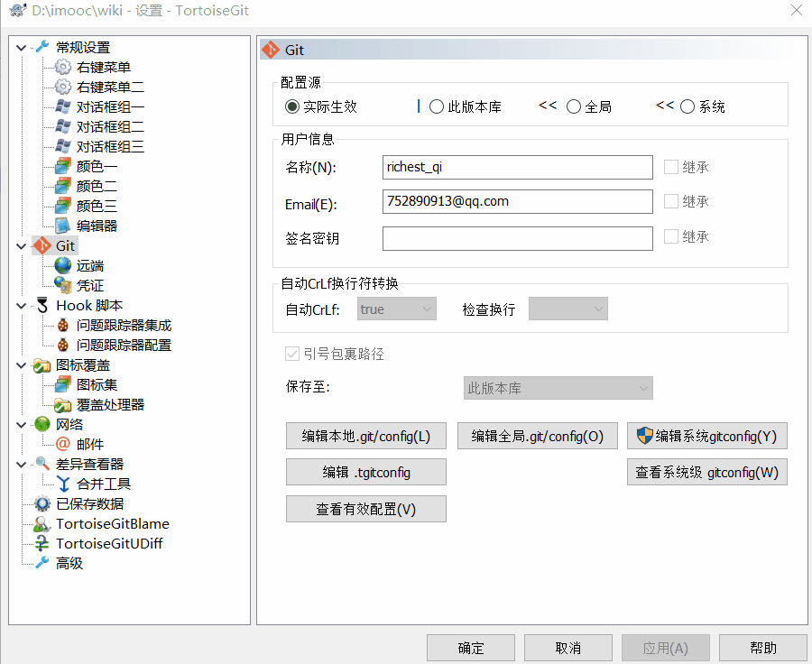Expand the 差异查看器 tree node
Screen dimensions: 812x664
tap(20, 464)
